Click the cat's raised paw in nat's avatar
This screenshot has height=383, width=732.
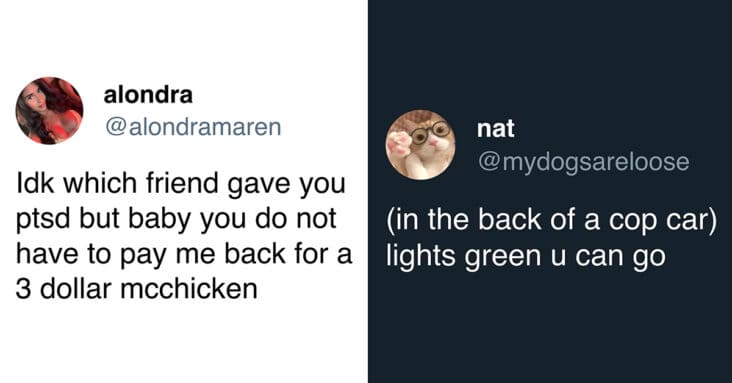pos(399,143)
